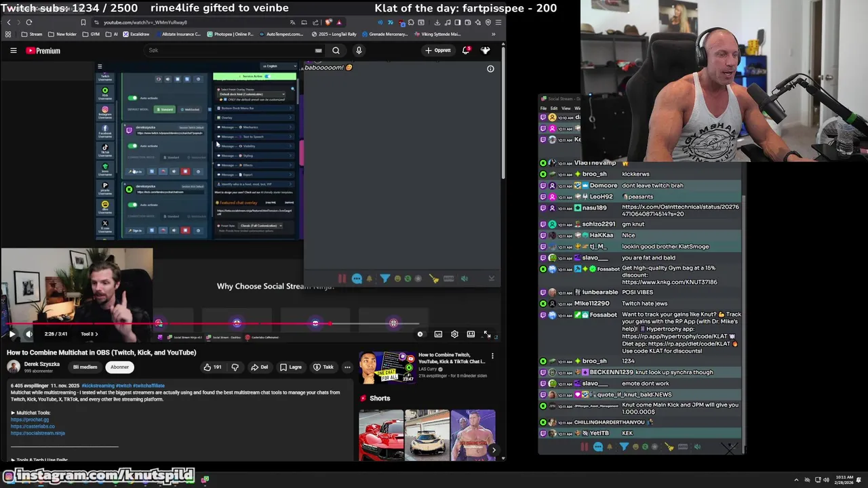Open the video info icon overlay

click(x=490, y=68)
